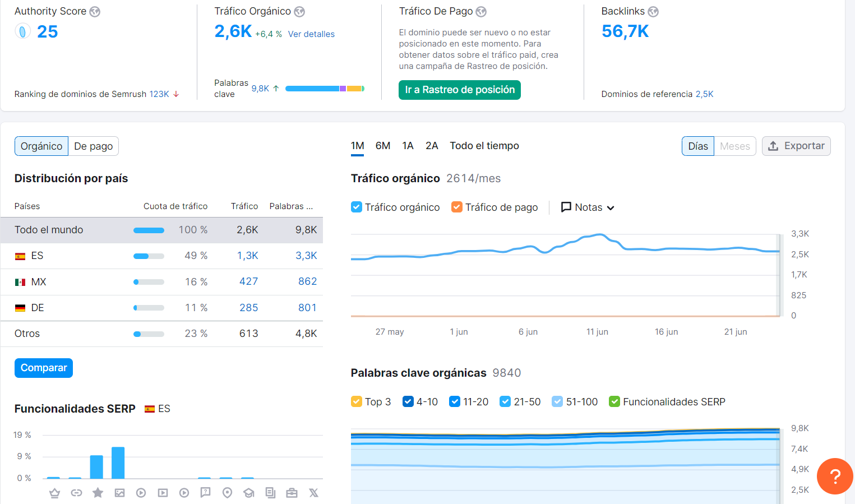Image resolution: width=855 pixels, height=504 pixels.
Task: Toggle the 21-50 positions checkbox
Action: (x=505, y=401)
